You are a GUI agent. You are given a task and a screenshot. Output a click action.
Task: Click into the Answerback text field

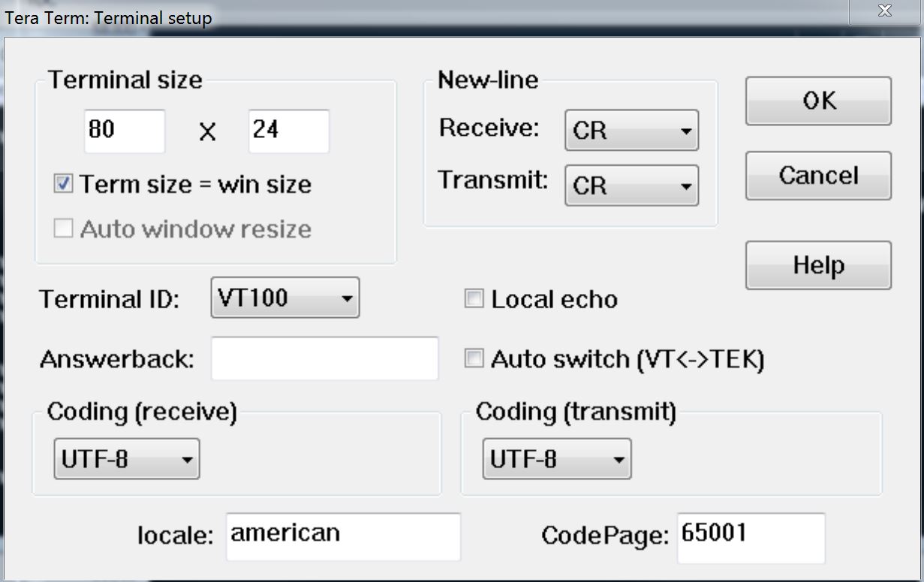coord(325,358)
